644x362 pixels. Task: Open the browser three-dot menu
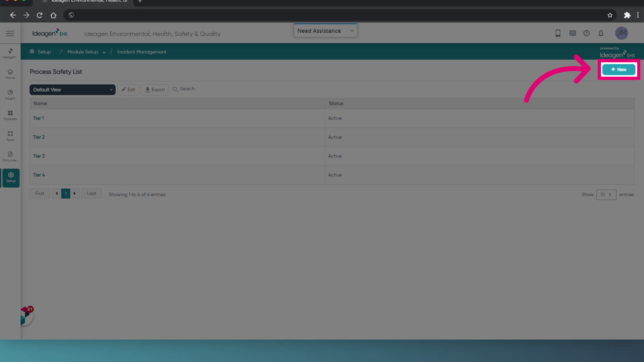(638, 15)
